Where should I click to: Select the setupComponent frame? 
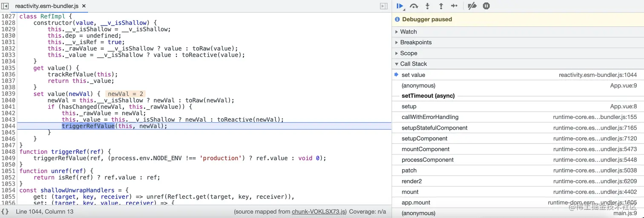click(517, 139)
